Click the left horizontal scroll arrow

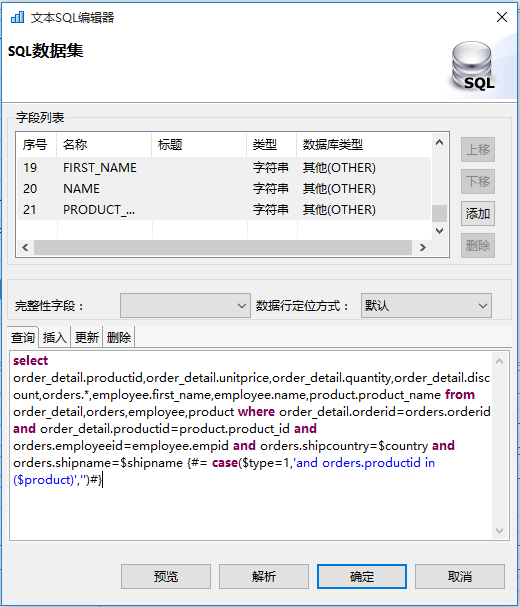point(25,248)
